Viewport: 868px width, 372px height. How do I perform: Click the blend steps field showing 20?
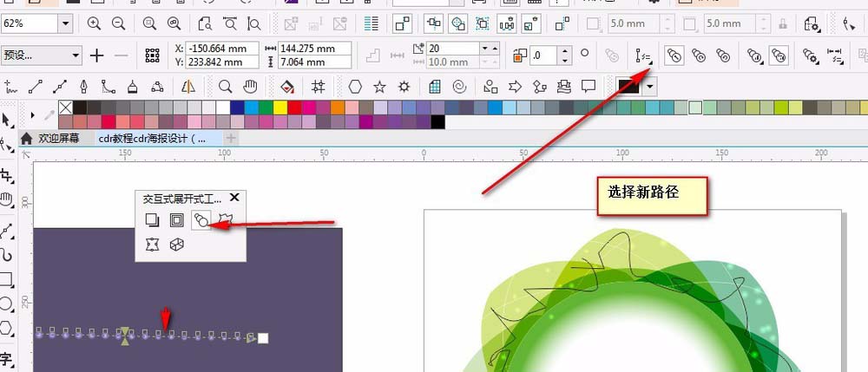tap(453, 49)
